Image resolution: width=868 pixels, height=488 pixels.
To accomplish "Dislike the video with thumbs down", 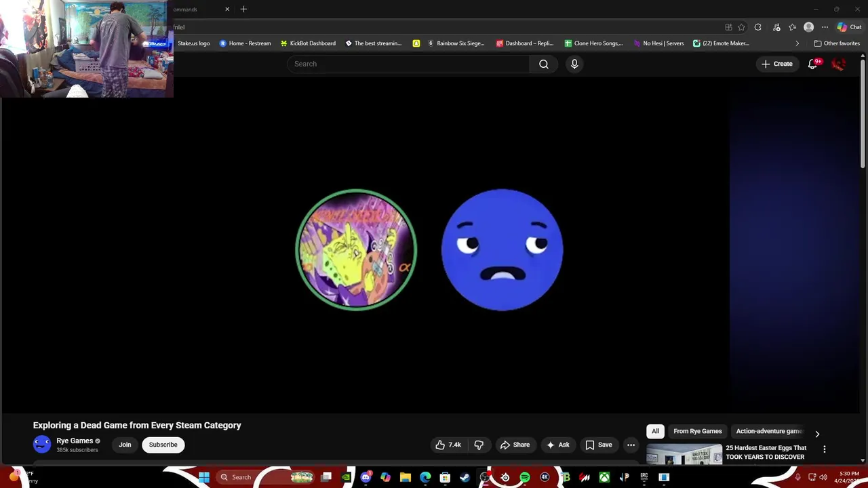I will click(479, 445).
